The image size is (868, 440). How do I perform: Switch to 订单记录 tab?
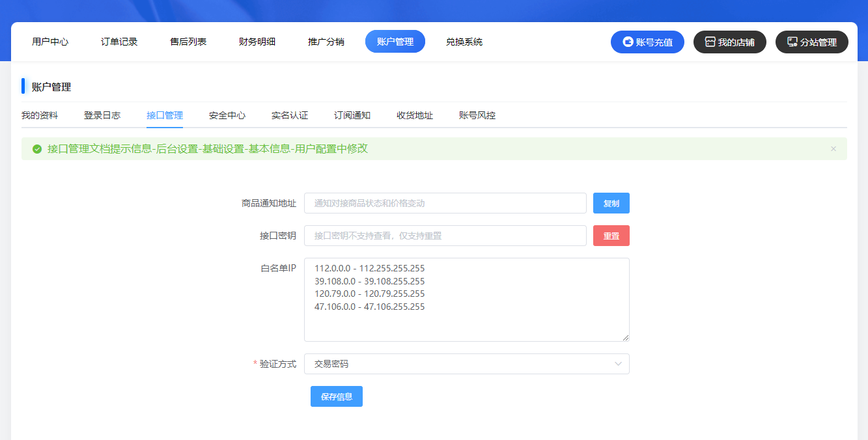[x=119, y=41]
